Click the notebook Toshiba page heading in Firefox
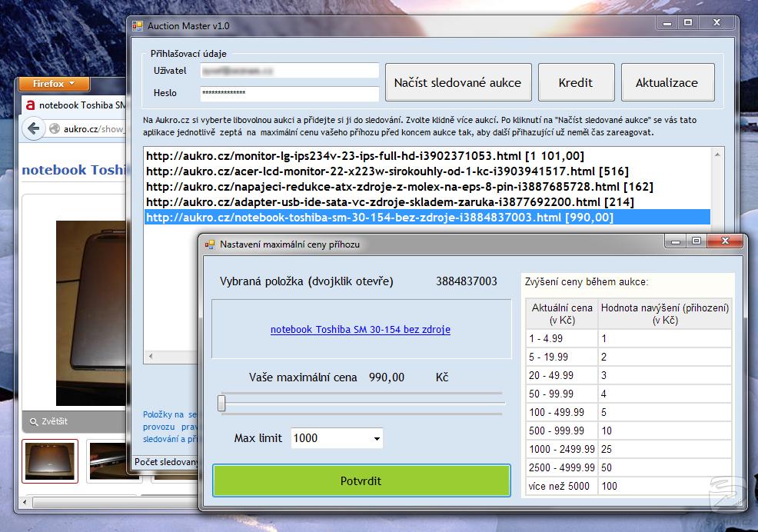The width and height of the screenshot is (758, 532). click(74, 170)
